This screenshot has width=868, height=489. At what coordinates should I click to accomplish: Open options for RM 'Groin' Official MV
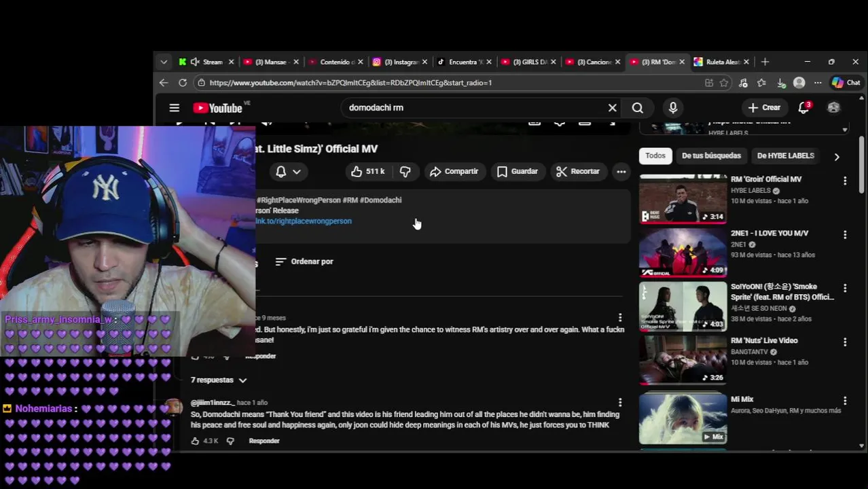point(845,181)
